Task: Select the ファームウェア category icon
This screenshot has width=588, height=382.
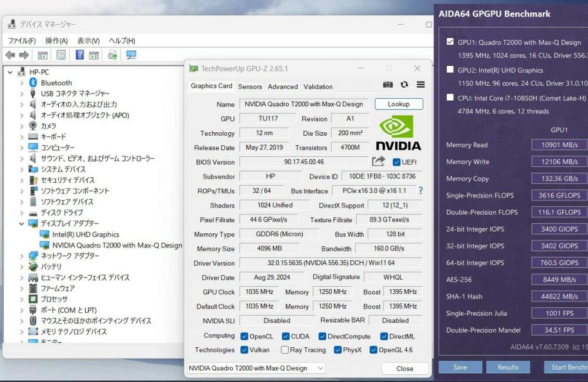Action: (33, 289)
